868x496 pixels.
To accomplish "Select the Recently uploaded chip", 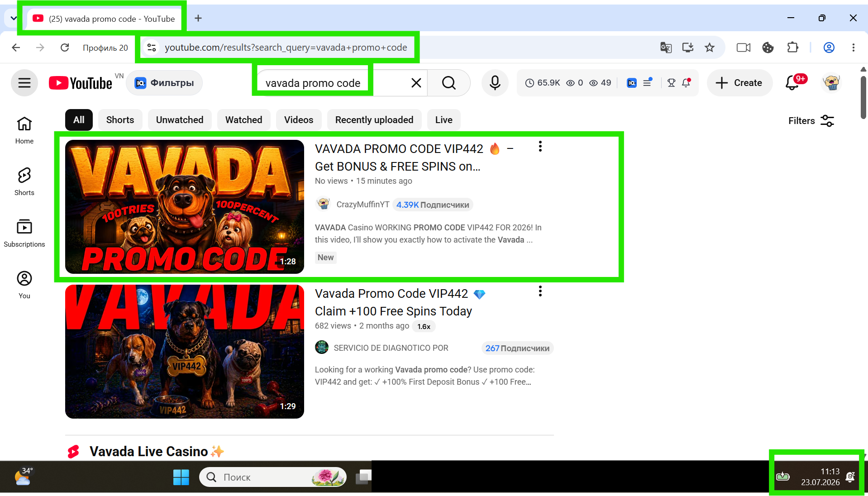I will point(374,120).
